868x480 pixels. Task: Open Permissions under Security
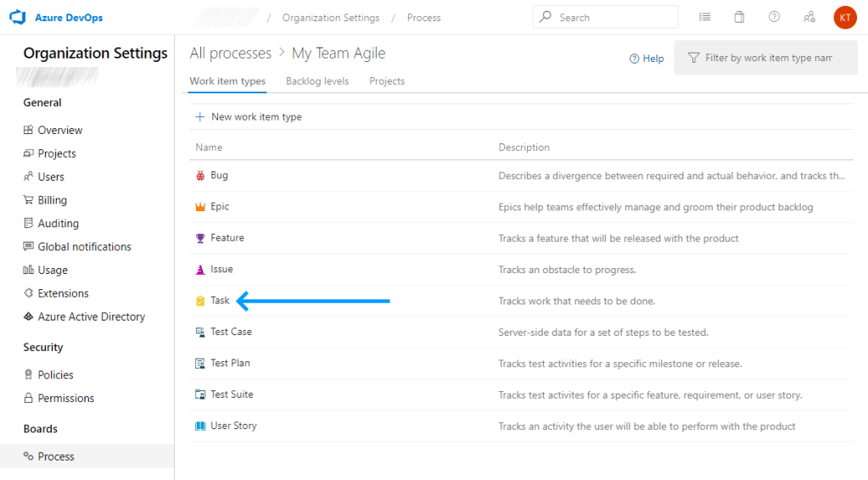point(65,398)
